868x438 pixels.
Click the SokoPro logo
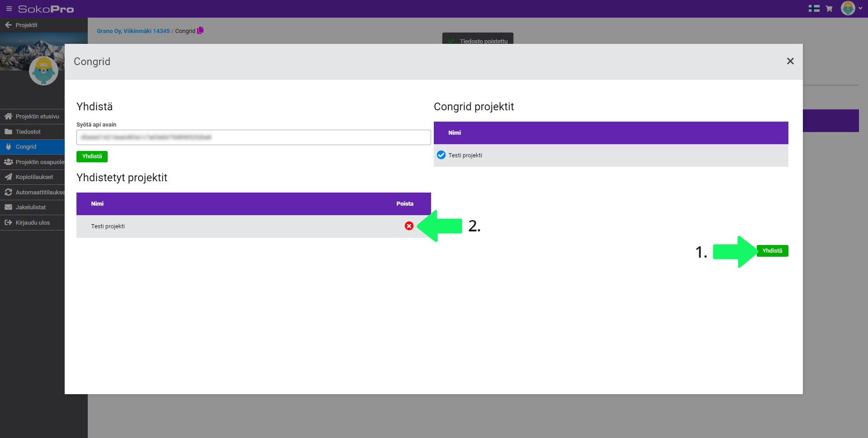46,9
